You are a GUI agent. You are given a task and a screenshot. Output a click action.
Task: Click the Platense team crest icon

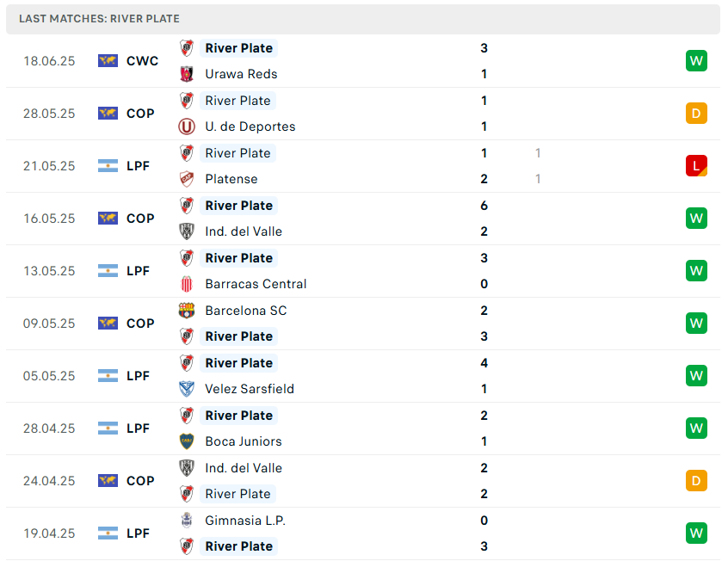(187, 179)
